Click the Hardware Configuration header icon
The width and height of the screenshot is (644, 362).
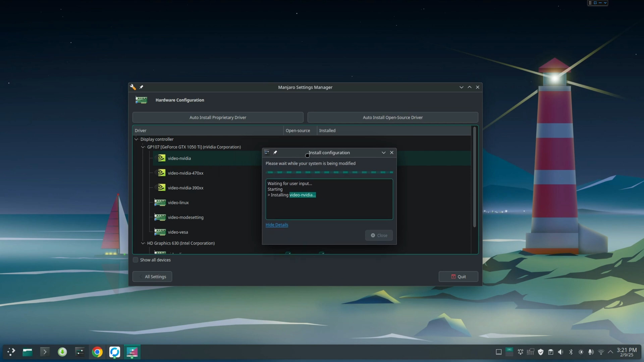141,100
